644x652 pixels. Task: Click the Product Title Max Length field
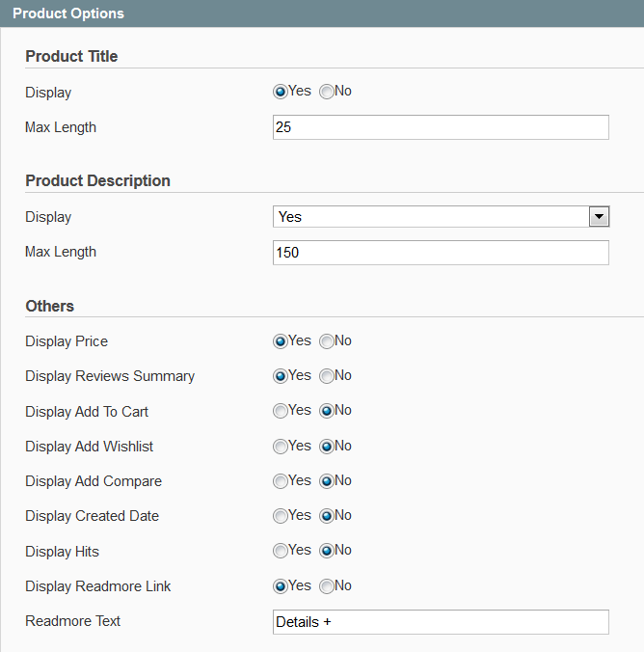click(x=441, y=127)
